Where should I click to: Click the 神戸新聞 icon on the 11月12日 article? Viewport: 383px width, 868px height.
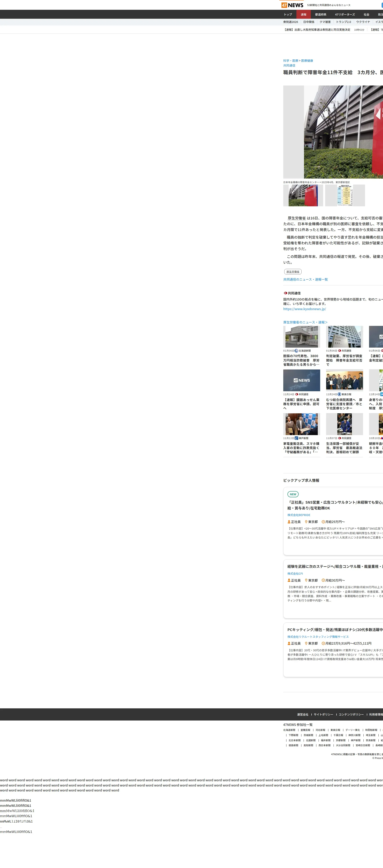[296, 438]
